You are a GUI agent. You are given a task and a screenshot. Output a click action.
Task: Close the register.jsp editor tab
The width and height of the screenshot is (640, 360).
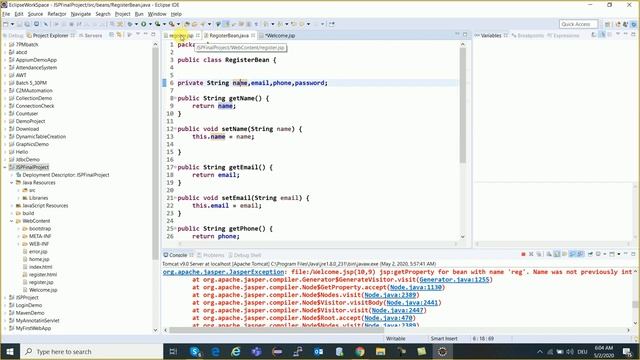pos(198,36)
